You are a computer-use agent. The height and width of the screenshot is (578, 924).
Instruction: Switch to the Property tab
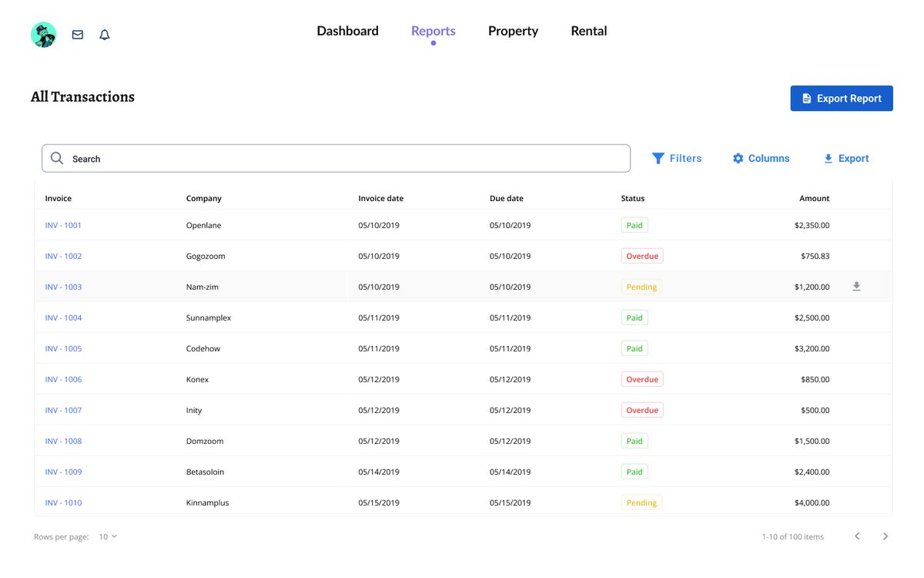point(513,31)
